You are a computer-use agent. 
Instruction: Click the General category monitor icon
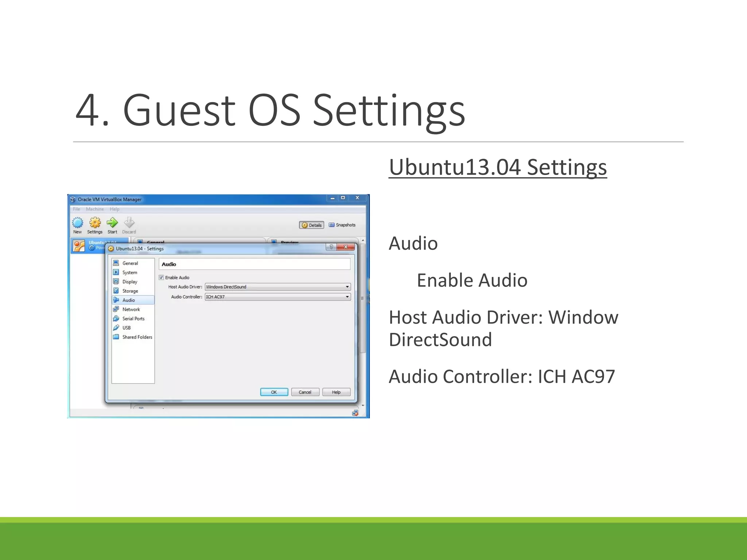click(116, 263)
